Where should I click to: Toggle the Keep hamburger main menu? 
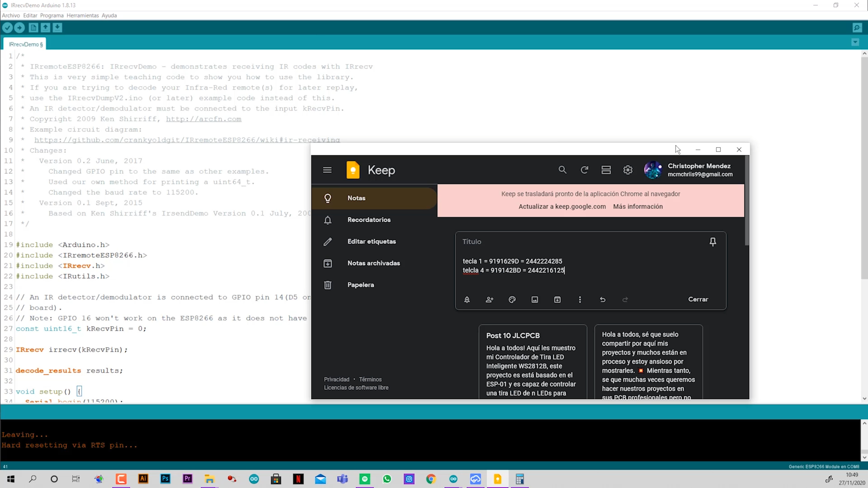click(327, 170)
